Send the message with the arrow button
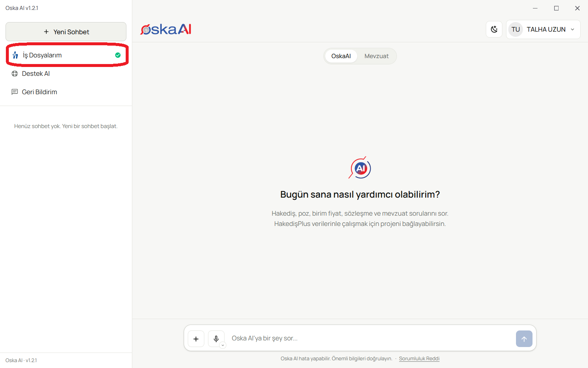This screenshot has width=588, height=368. (x=524, y=339)
